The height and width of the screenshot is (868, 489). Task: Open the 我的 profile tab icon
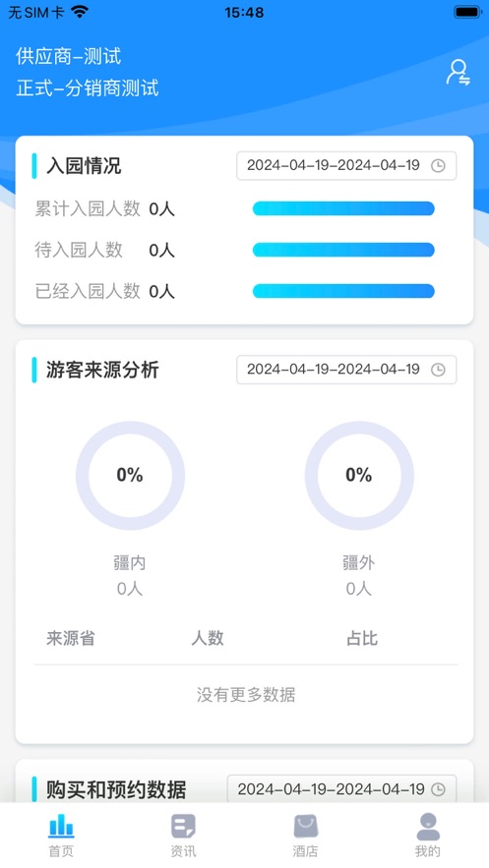428,826
